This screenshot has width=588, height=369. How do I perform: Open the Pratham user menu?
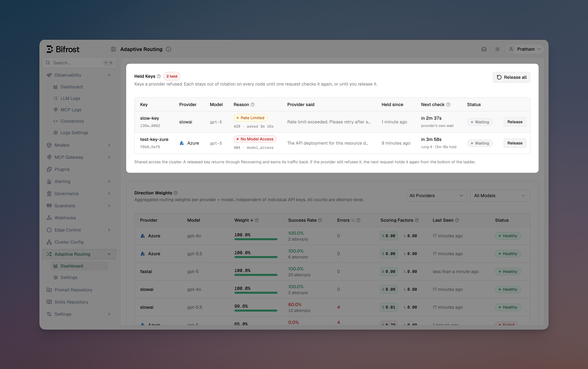click(525, 49)
